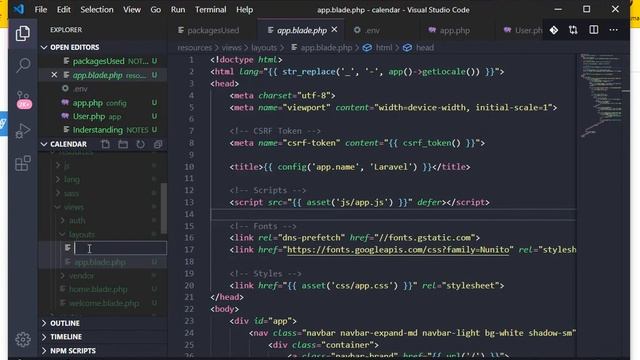
Task: Open the Run menu
Action: 178,9
